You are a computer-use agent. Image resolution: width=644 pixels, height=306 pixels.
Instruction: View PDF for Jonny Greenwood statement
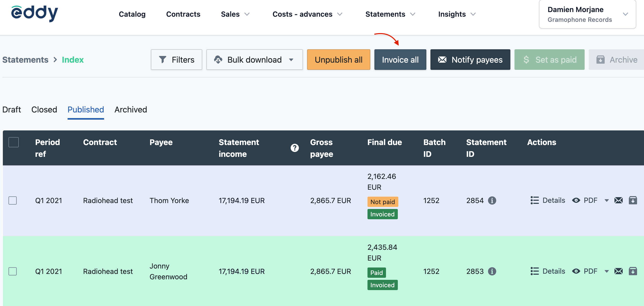pos(585,271)
